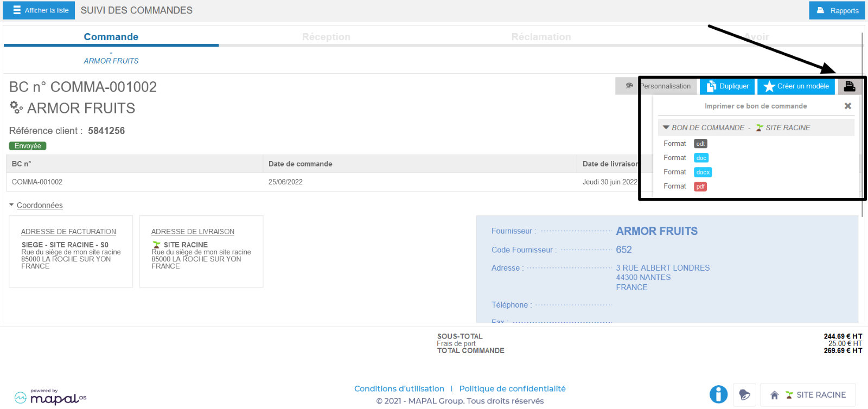Viewport: 868px width, 409px height.
Task: Click the order date 25/06/2022
Action: point(285,182)
